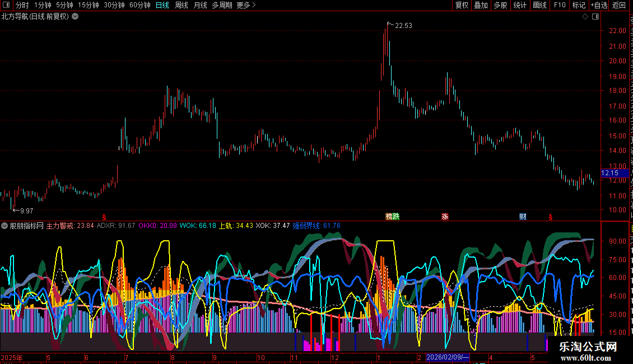633x364 pixels.
Task: Click the ADXR: 91.67 indicator value
Action: 116,226
